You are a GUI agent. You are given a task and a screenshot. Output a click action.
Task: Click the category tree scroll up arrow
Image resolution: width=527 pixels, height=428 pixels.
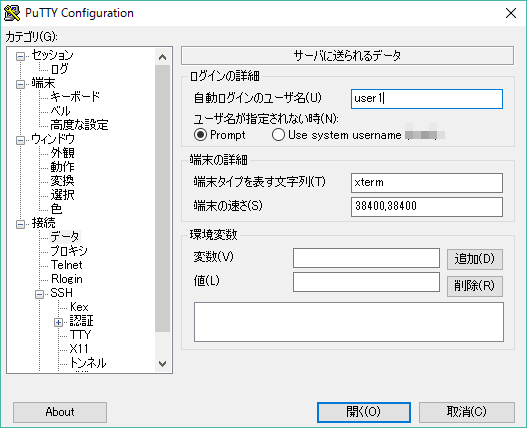click(163, 57)
